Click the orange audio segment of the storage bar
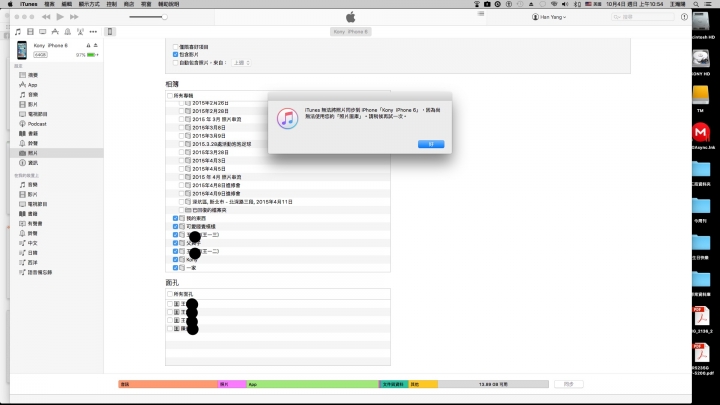 pos(168,384)
